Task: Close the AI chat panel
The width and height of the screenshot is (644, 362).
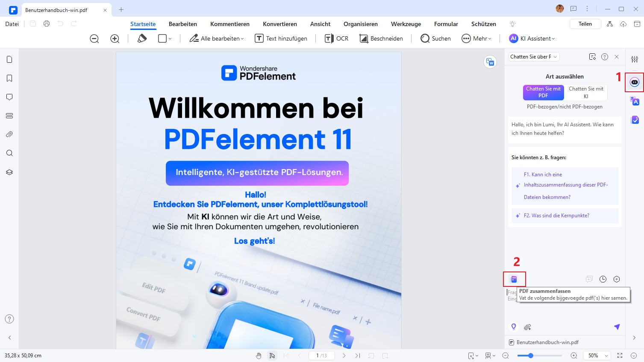Action: 617,57
